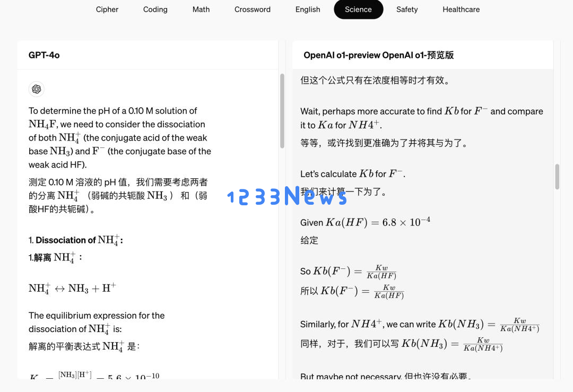Open the Coding tab
The image size is (573, 392).
coord(155,10)
